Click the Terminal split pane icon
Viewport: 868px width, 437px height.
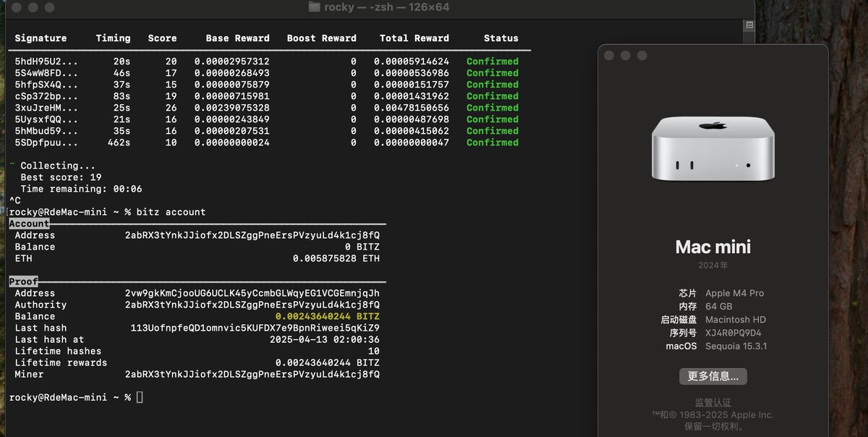pyautogui.click(x=749, y=25)
